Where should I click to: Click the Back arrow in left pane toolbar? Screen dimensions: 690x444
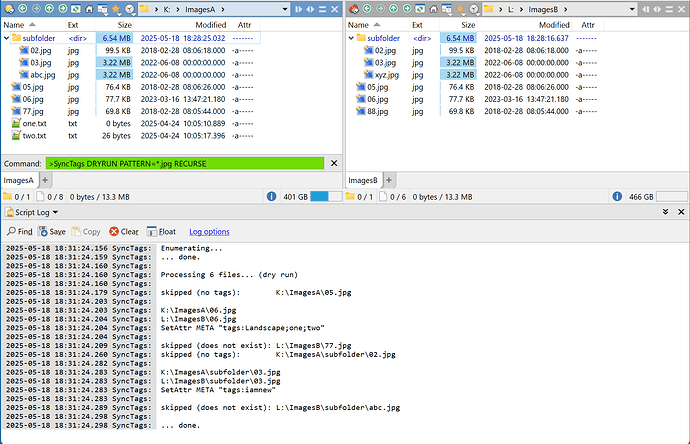click(22, 9)
